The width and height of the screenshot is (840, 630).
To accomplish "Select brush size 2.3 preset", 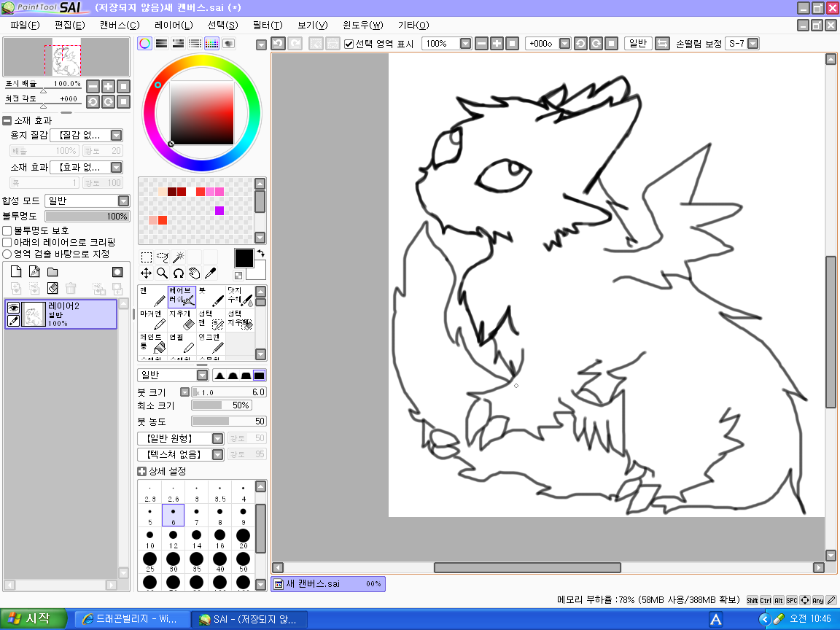I will coord(149,491).
